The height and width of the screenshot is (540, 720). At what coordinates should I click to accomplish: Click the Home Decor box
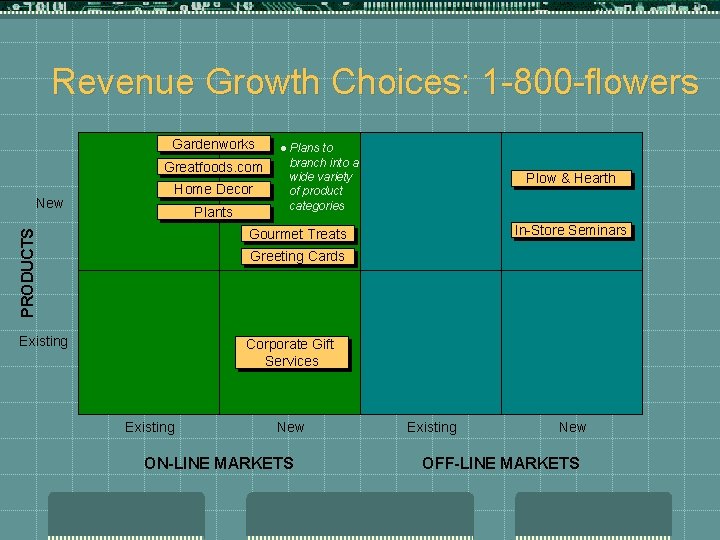coord(214,190)
